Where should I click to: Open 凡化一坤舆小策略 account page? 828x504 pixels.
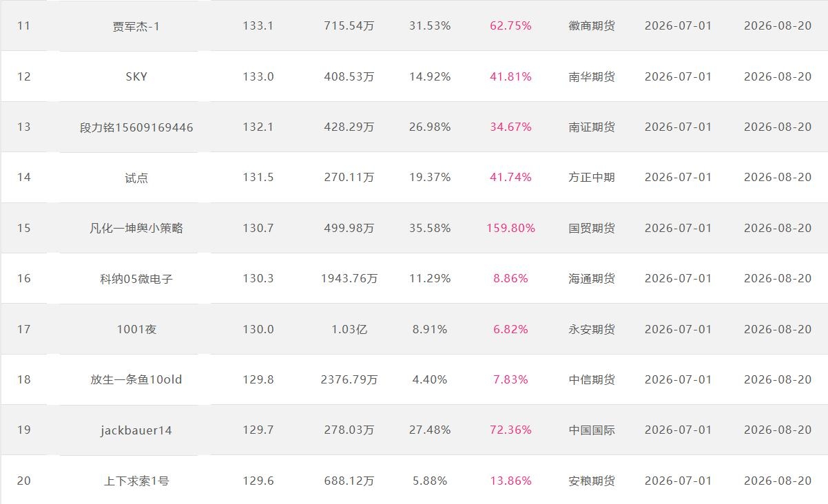pyautogui.click(x=136, y=228)
